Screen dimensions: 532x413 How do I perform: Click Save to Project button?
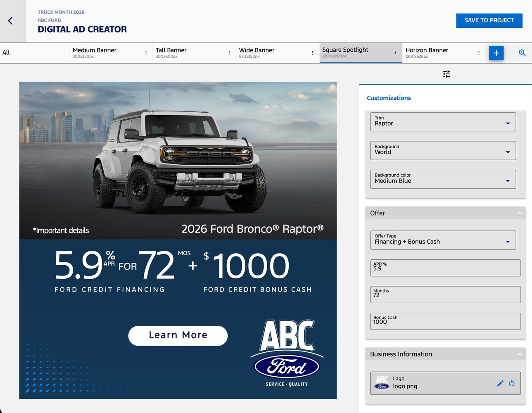pos(489,20)
